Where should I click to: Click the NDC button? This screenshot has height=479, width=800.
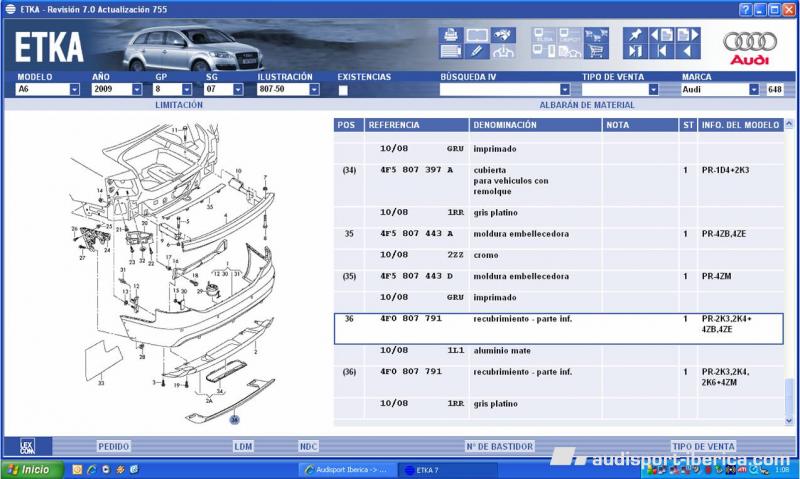[308, 447]
